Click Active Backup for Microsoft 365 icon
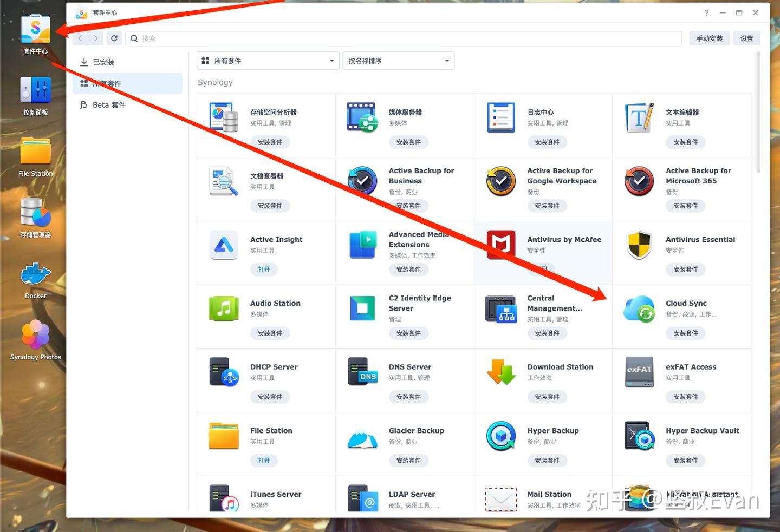780x532 pixels. point(639,181)
